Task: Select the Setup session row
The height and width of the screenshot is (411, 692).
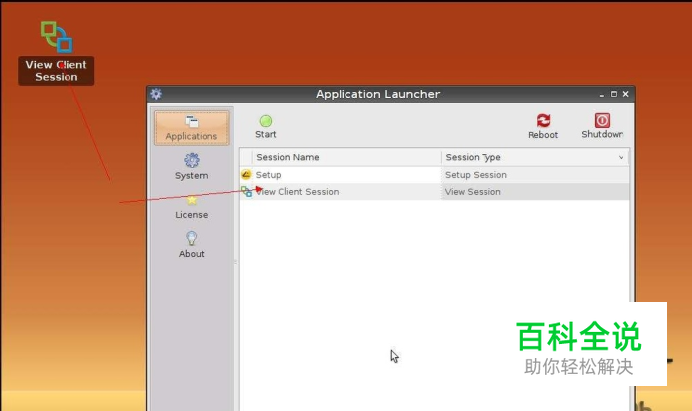Action: [x=435, y=175]
